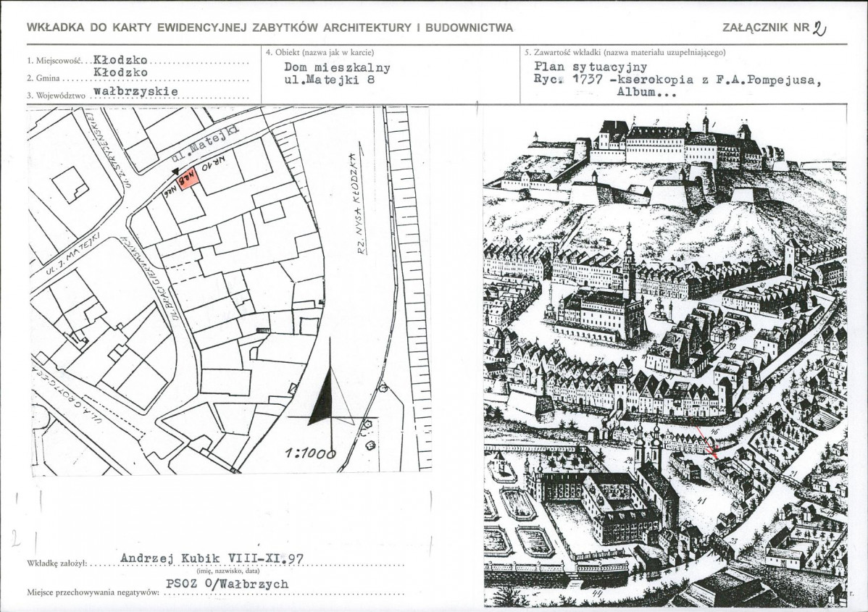This screenshot has height=612, width=868.
Task: Click the typed name 'Andrzej Kubik VIII-XI.97'
Action: point(212,558)
